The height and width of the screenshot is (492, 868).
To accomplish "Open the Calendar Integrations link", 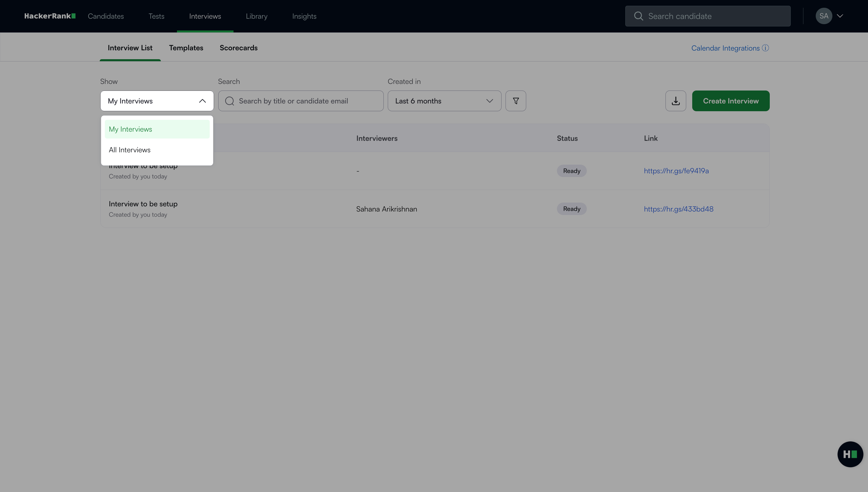I will click(x=725, y=48).
